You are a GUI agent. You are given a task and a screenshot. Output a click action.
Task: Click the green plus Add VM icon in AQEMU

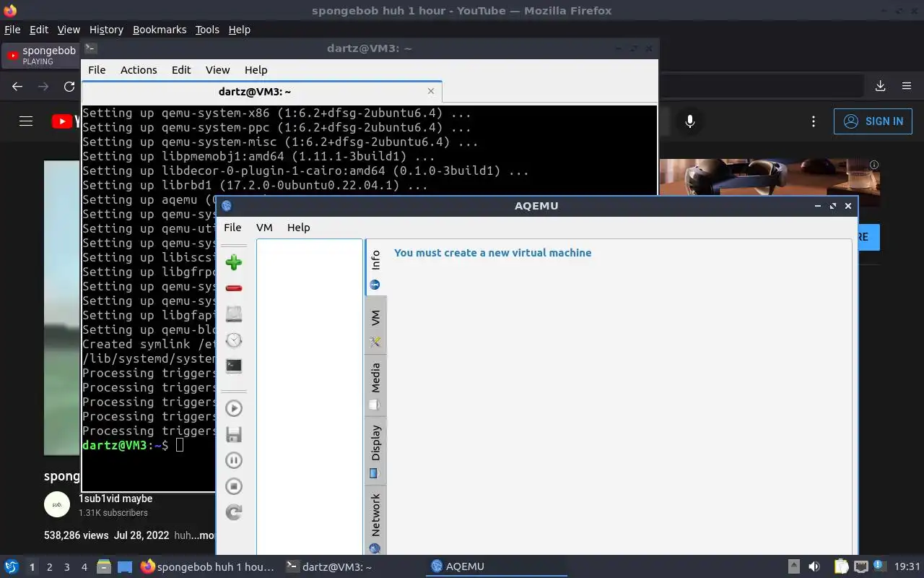(233, 262)
